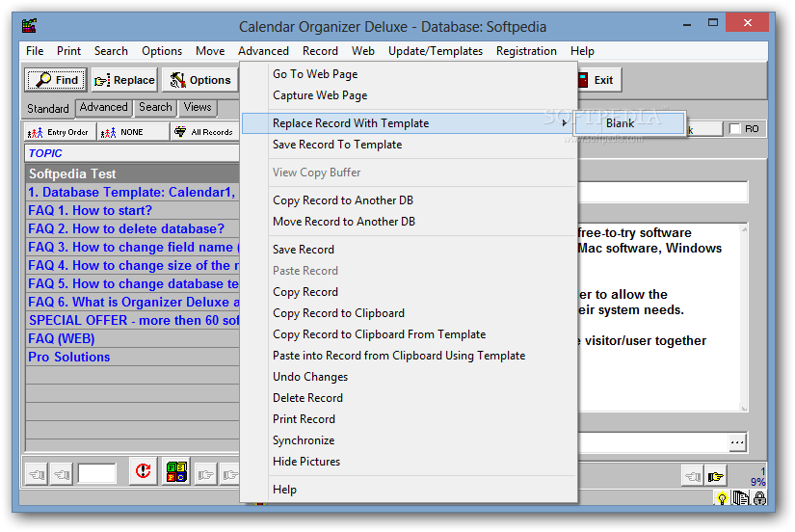Click the NONE sort button
Image resolution: width=795 pixels, height=532 pixels.
click(x=132, y=132)
